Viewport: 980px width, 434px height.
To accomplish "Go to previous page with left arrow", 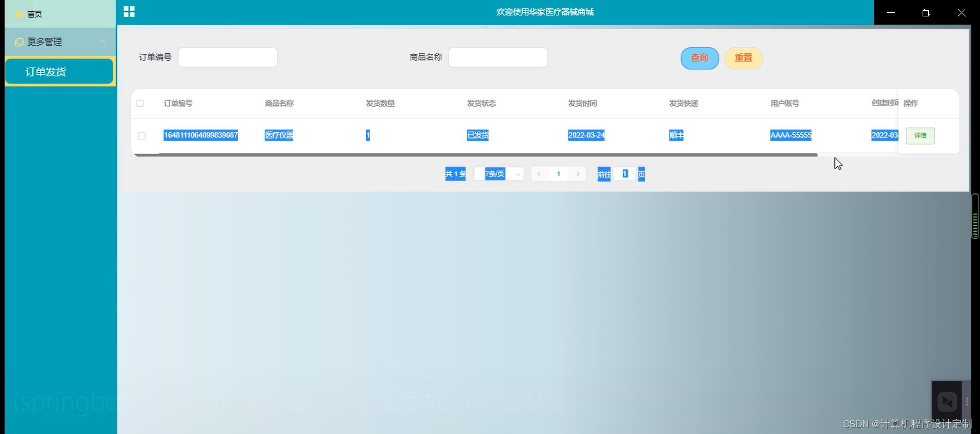I will [x=539, y=174].
